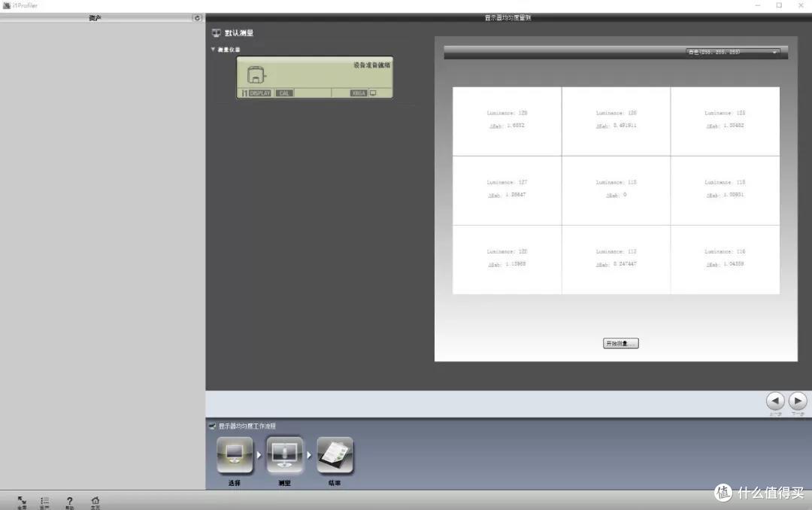This screenshot has width=812, height=510.
Task: Select the middle-left uniformity grid cell
Action: coord(507,190)
